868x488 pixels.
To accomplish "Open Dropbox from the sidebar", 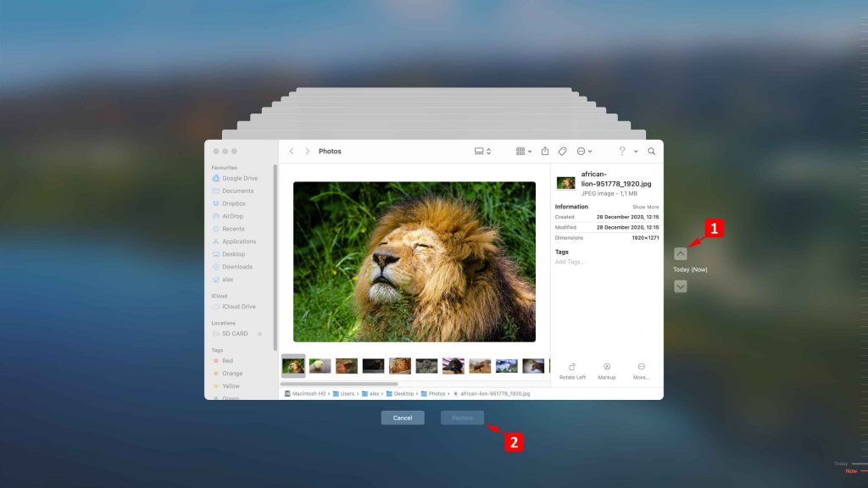I will tap(229, 203).
